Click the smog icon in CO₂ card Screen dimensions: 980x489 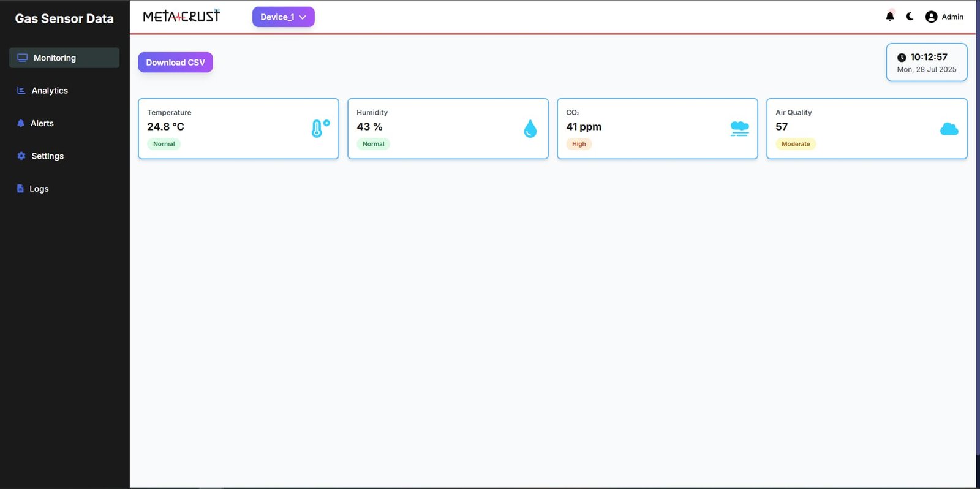point(739,129)
